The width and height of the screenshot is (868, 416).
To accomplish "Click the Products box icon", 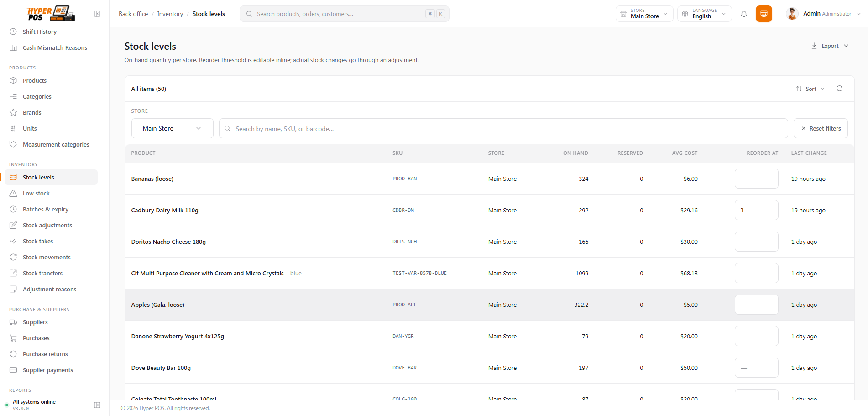I will tap(13, 80).
